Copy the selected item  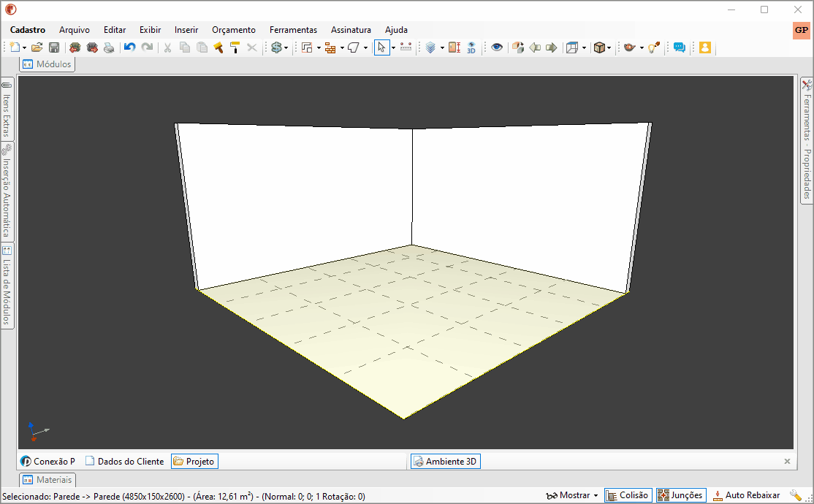[x=185, y=47]
